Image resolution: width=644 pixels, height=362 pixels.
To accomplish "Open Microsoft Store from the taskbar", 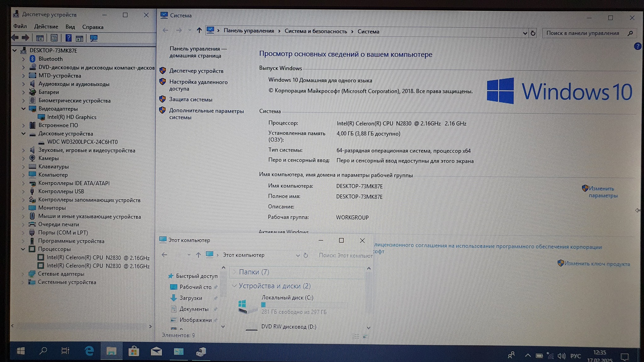I will pyautogui.click(x=134, y=351).
